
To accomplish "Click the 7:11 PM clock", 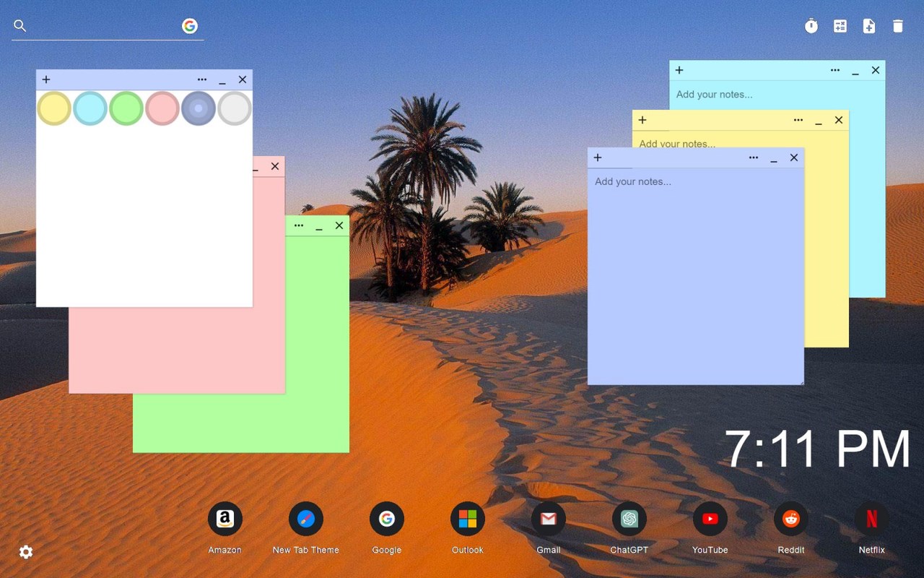I will 817,449.
